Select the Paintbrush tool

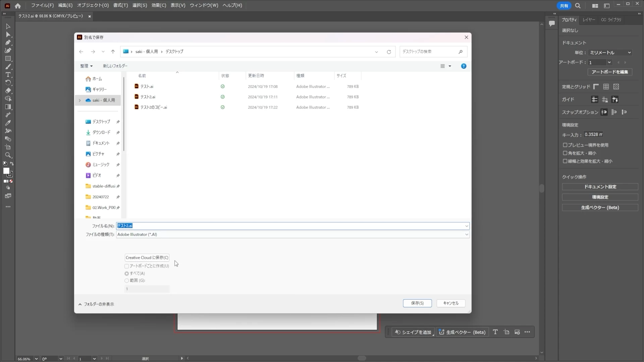click(8, 67)
